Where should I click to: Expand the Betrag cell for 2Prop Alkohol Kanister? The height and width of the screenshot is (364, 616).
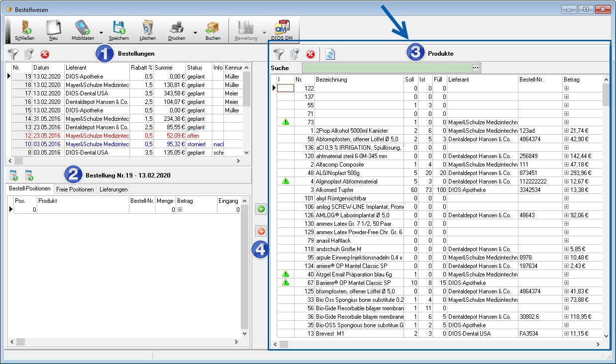pyautogui.click(x=566, y=131)
